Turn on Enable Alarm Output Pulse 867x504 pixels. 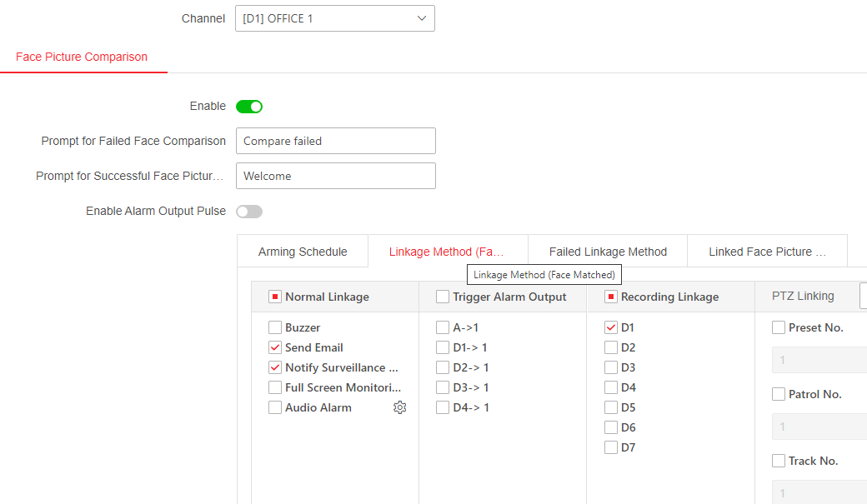click(x=249, y=212)
